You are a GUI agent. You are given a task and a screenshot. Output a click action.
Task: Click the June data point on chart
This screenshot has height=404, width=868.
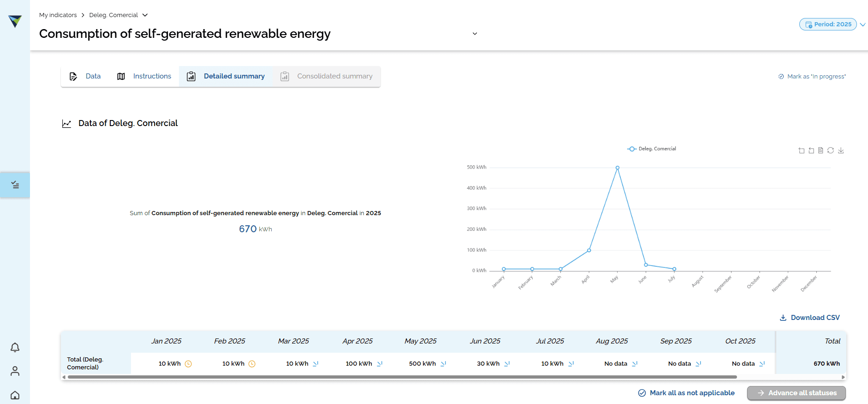tap(646, 265)
